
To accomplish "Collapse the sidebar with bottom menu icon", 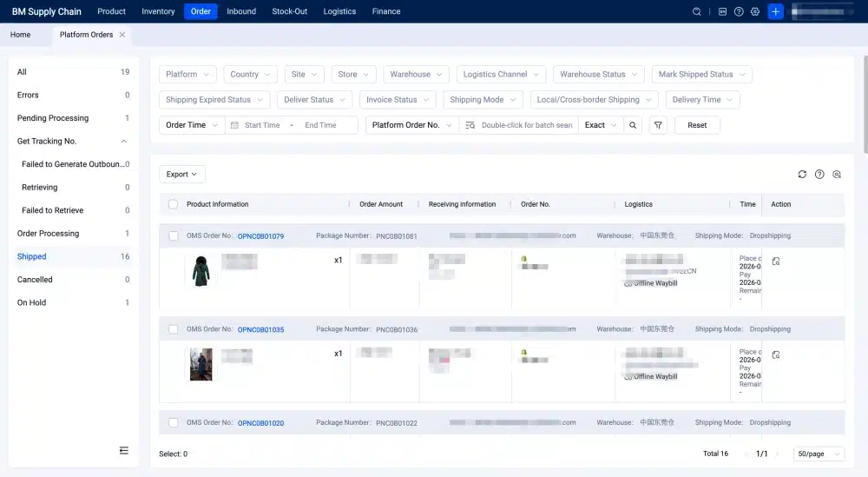I will (x=124, y=450).
